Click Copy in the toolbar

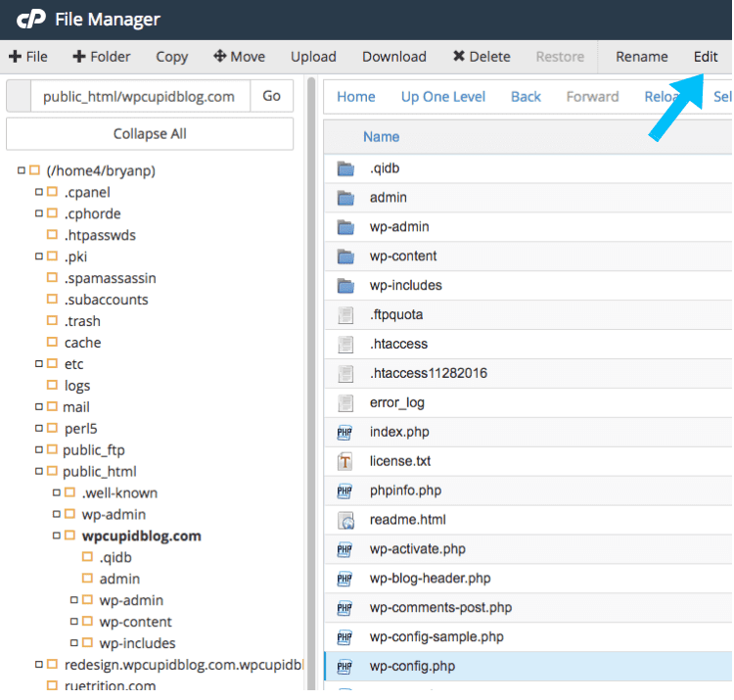(172, 57)
